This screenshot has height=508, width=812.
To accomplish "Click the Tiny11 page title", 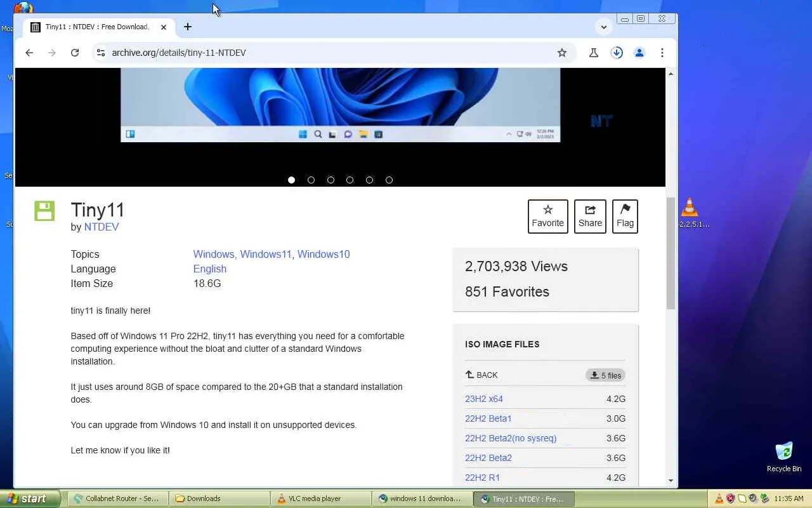I will pyautogui.click(x=98, y=210).
